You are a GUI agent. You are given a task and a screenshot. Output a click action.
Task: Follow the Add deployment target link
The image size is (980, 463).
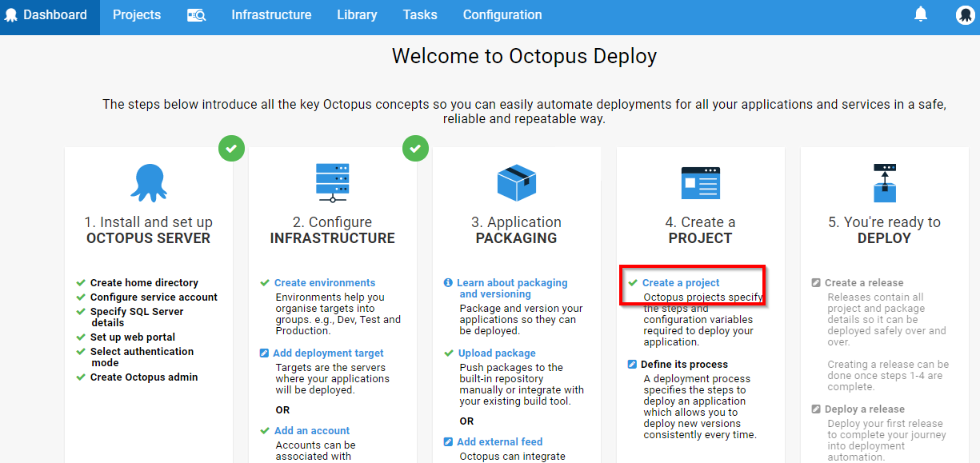click(328, 353)
